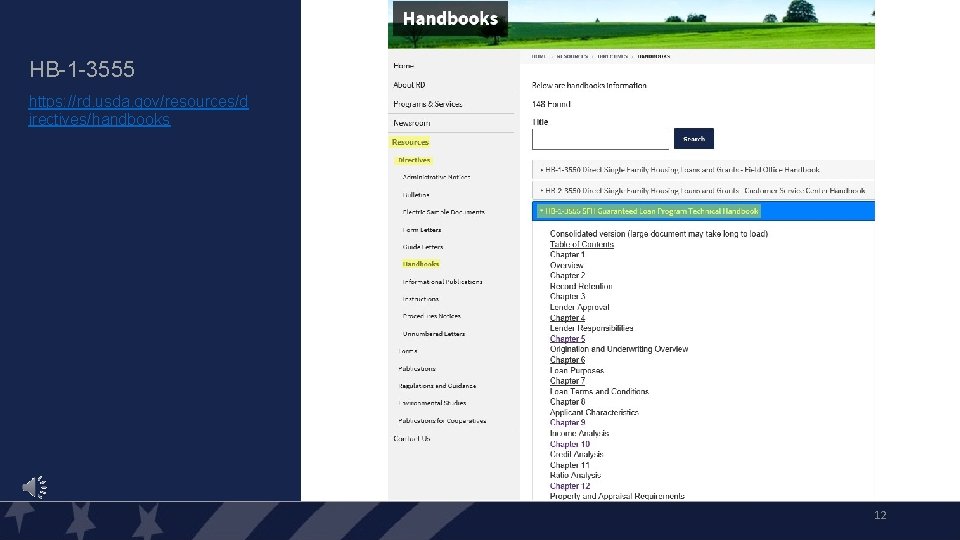Click Property and Appraisal Requirements text

pyautogui.click(x=617, y=496)
